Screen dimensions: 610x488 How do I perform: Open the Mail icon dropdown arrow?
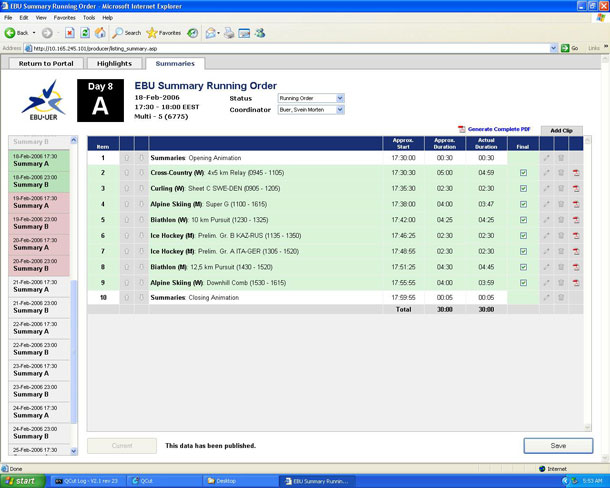click(218, 33)
